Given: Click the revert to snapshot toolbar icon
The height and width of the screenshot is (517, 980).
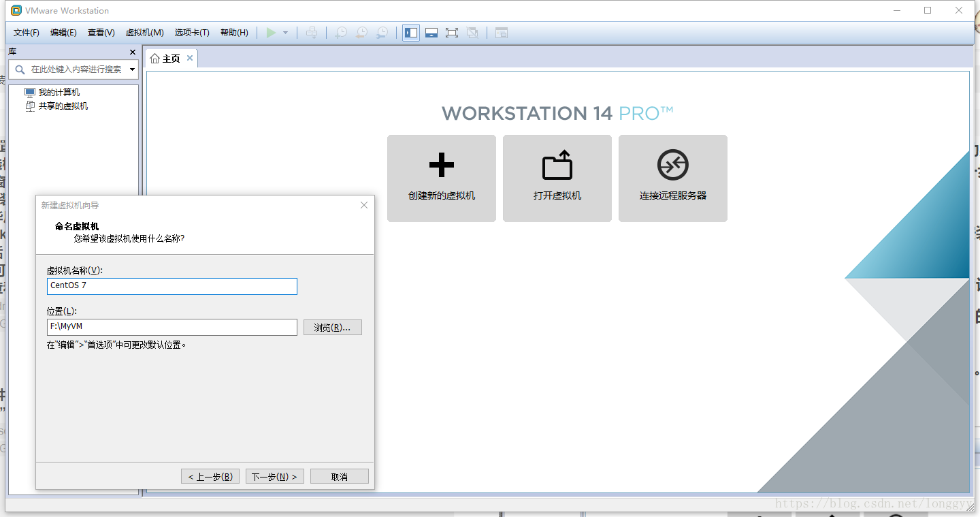Looking at the screenshot, I should (362, 33).
